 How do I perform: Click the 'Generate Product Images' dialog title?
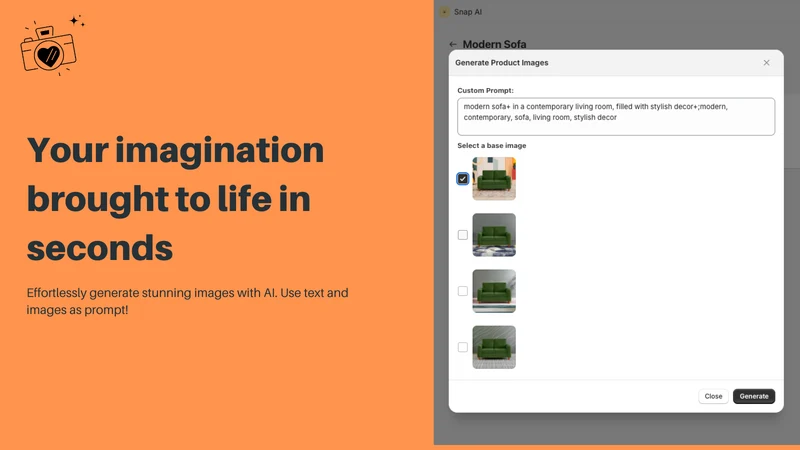click(x=502, y=63)
